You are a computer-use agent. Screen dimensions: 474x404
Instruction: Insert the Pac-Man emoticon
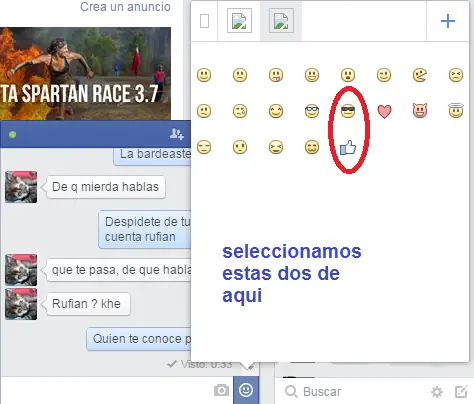pos(420,75)
